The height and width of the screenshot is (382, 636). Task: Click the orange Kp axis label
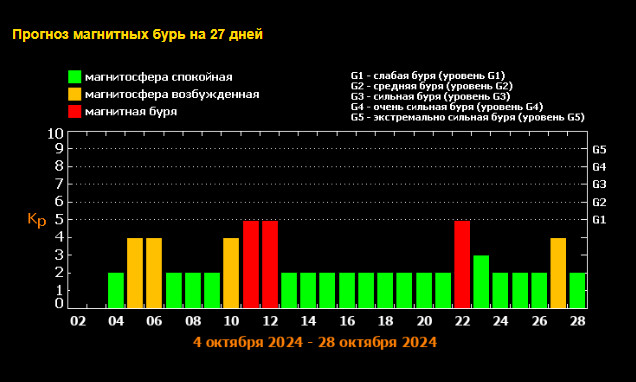coord(37,219)
